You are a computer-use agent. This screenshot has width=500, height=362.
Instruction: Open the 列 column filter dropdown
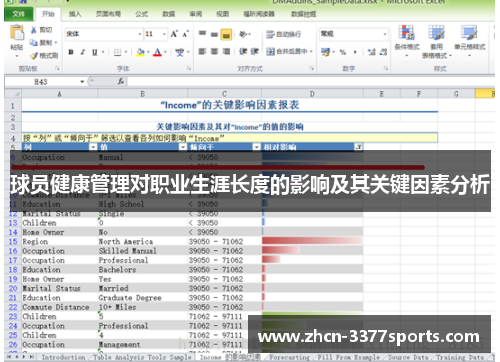[93, 147]
